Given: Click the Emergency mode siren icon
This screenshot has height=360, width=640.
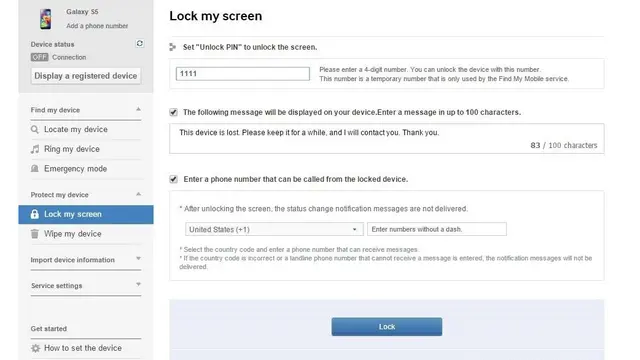Looking at the screenshot, I should [x=35, y=169].
